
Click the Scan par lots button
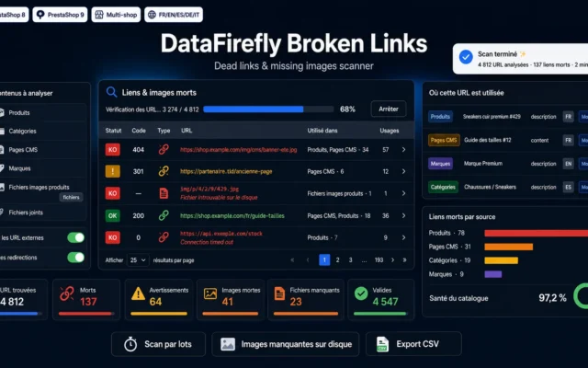(x=158, y=344)
